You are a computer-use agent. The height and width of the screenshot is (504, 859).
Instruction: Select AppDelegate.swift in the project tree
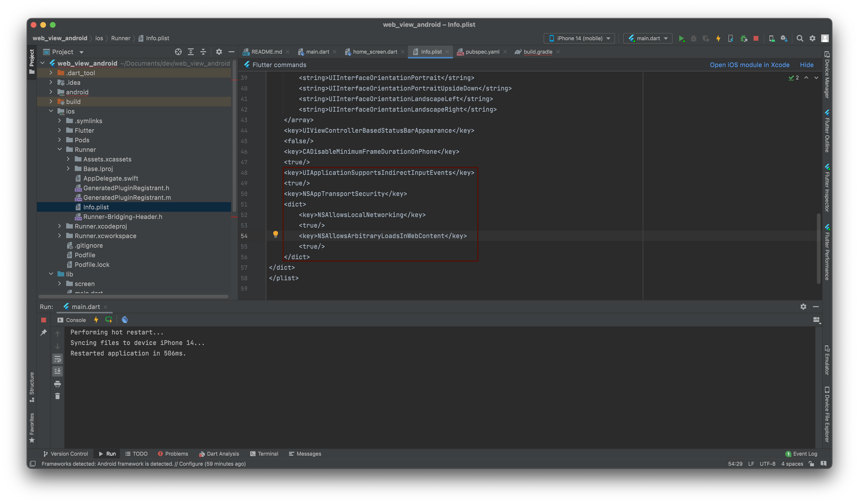[110, 179]
